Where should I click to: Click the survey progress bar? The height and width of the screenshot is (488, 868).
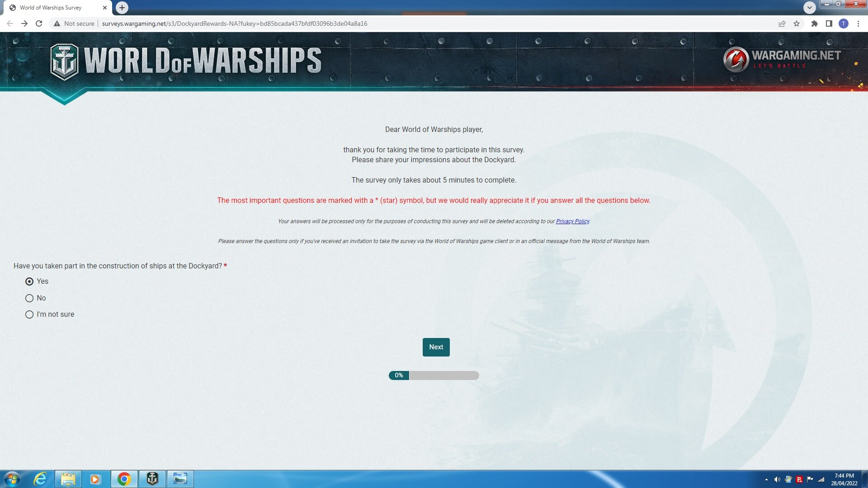pos(434,375)
